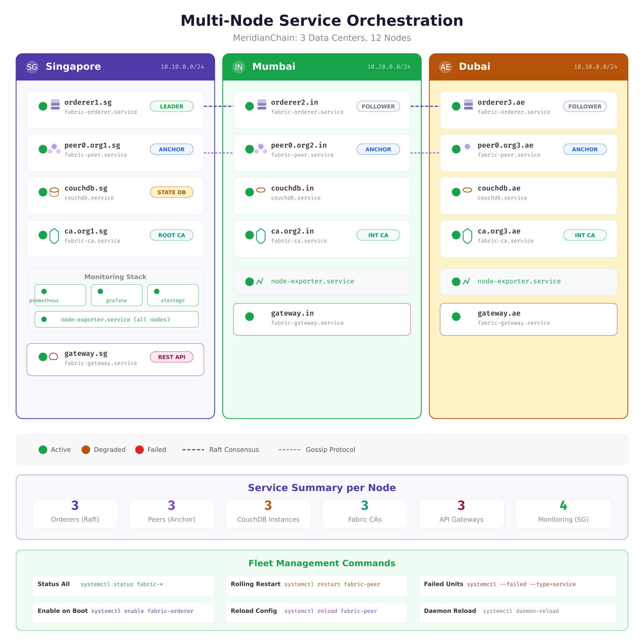Toggle the prometheus status dot
Screen dimensions: 644x644
[44, 291]
